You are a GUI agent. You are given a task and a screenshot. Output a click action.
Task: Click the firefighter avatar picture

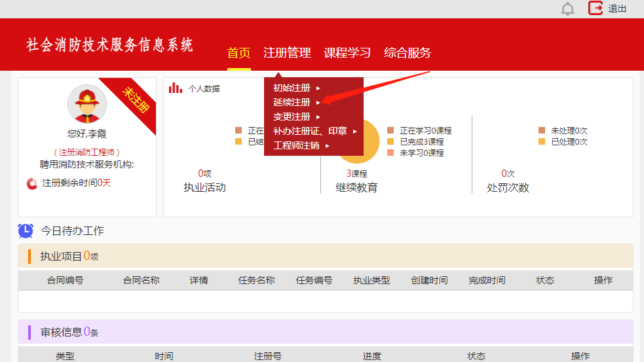point(87,104)
